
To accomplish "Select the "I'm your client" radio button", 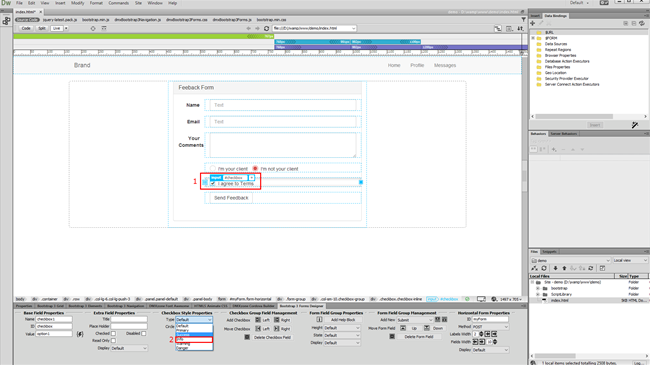I will (x=213, y=169).
